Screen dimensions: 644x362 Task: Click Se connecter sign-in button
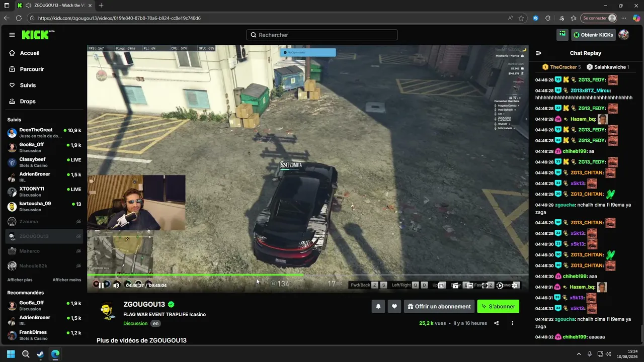(x=599, y=18)
